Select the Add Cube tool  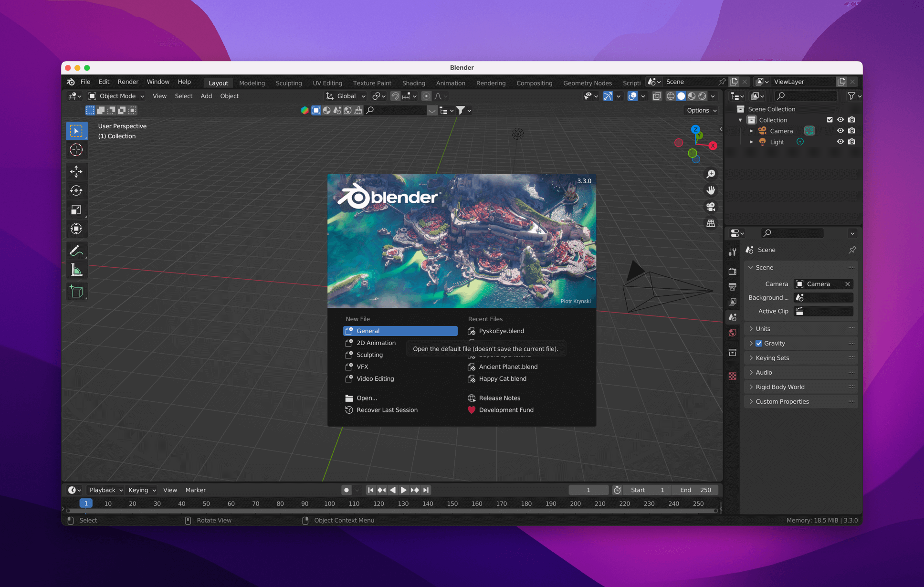click(x=76, y=291)
